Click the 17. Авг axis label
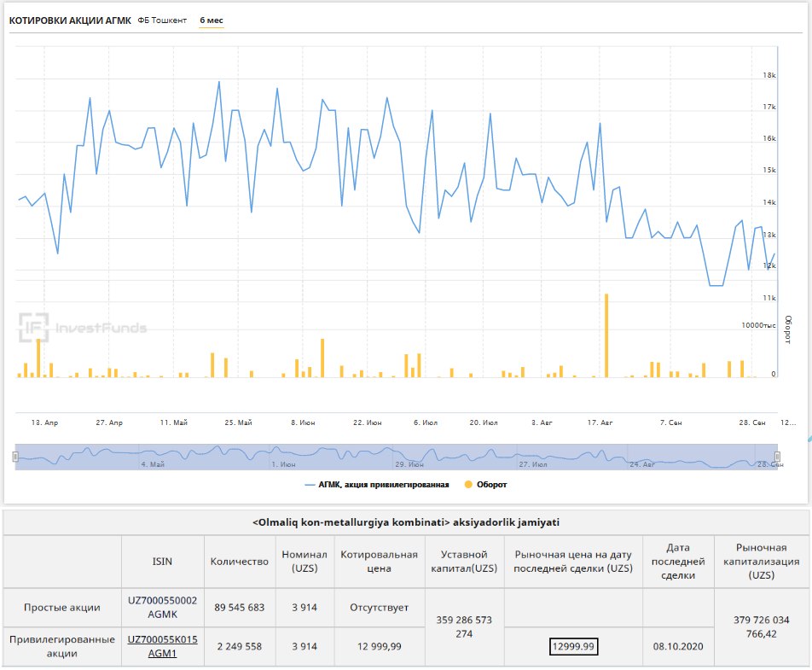The width and height of the screenshot is (812, 670). [x=600, y=422]
